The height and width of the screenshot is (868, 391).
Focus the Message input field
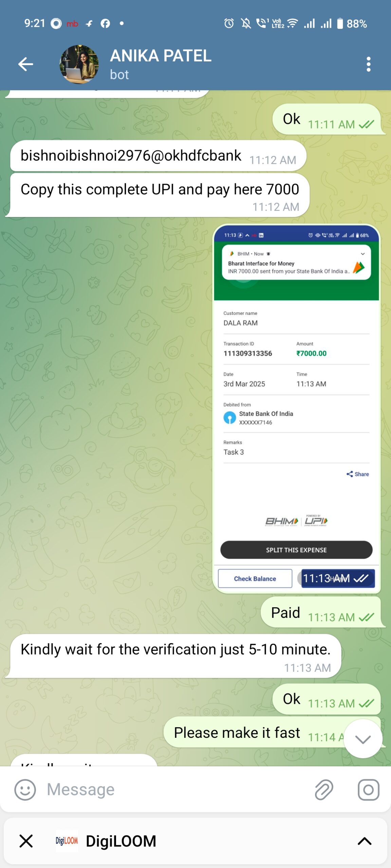pyautogui.click(x=176, y=790)
